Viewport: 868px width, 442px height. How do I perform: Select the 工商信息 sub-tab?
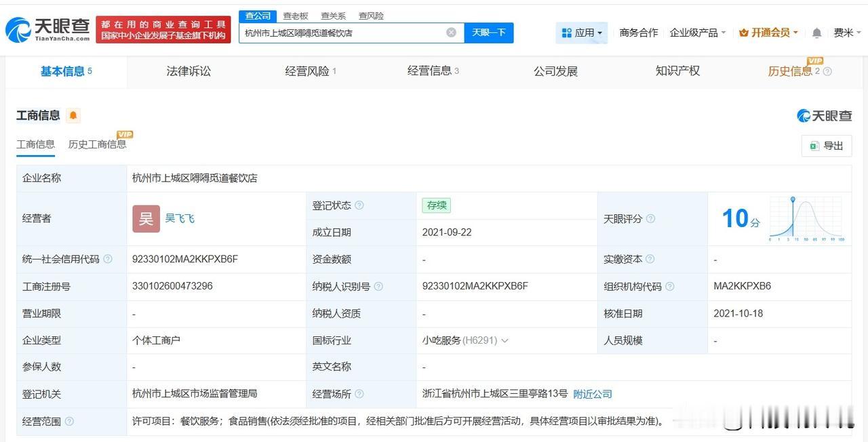click(35, 144)
